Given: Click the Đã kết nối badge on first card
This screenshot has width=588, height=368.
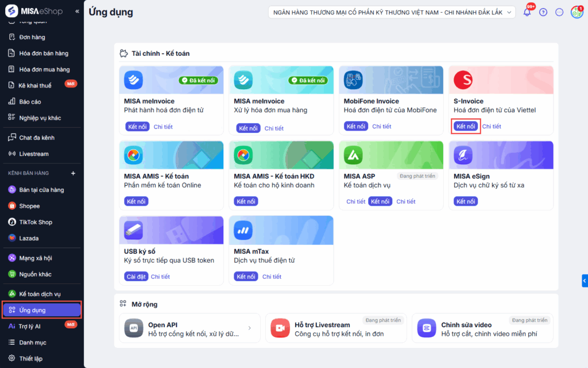Looking at the screenshot, I should tap(198, 80).
